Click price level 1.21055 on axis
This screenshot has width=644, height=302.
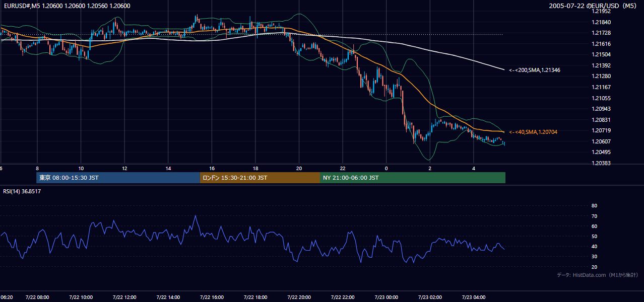[601, 98]
